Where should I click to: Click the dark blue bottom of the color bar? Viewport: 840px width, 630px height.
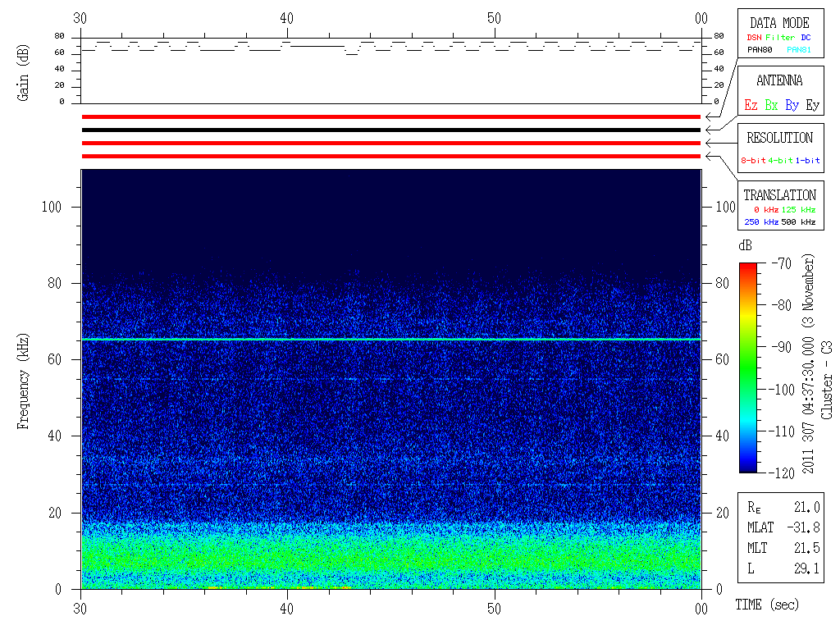747,468
